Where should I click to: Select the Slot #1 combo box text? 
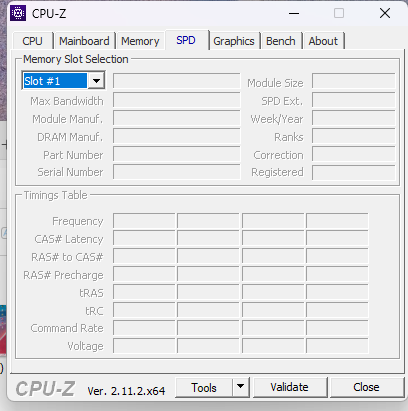point(55,81)
